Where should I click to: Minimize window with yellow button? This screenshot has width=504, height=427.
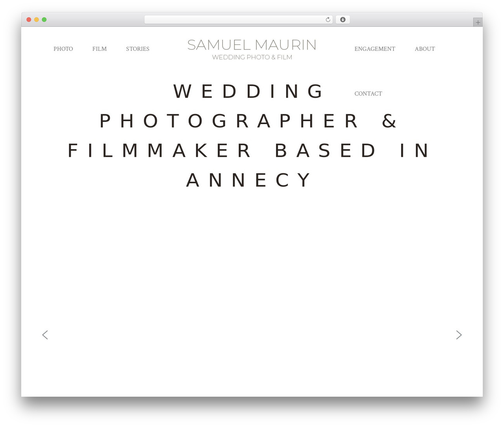pyautogui.click(x=36, y=20)
